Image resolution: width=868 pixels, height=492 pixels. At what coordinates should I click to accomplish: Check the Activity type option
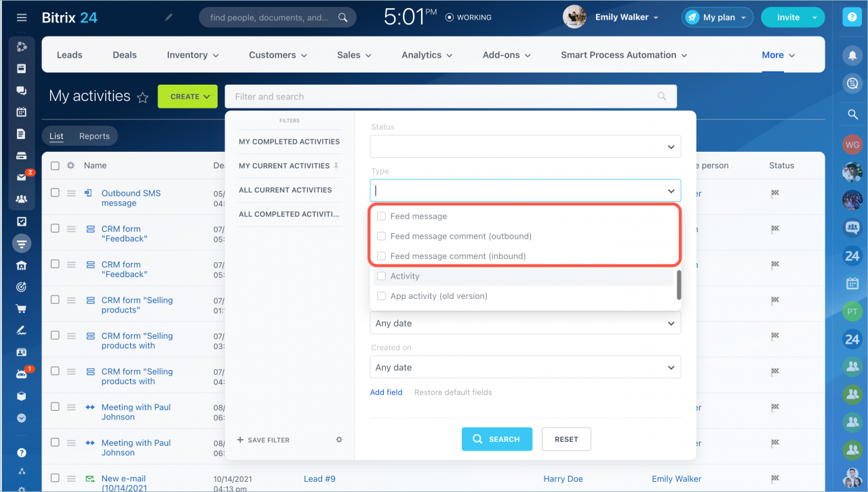pyautogui.click(x=382, y=276)
